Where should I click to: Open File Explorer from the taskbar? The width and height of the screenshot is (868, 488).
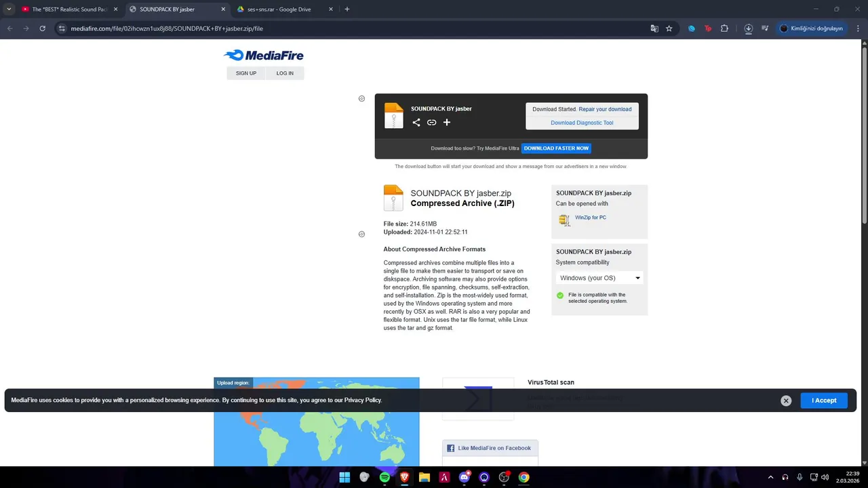tap(425, 477)
